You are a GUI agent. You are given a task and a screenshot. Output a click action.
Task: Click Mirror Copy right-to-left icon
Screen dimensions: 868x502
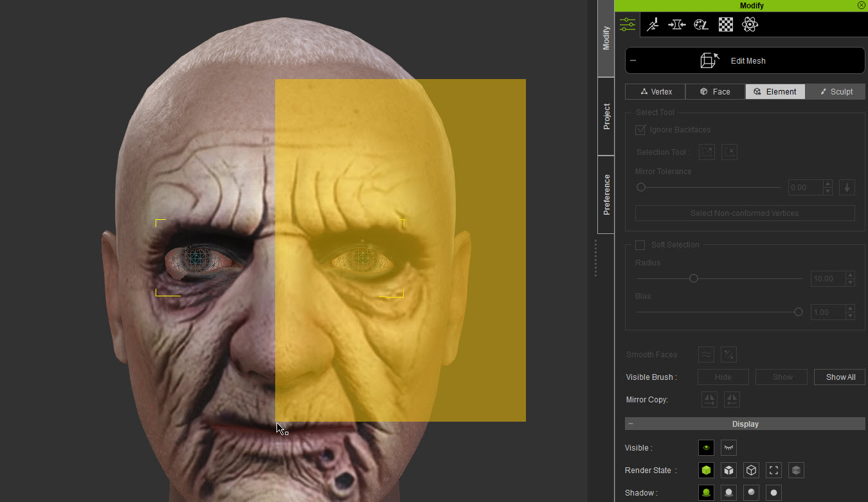click(732, 399)
